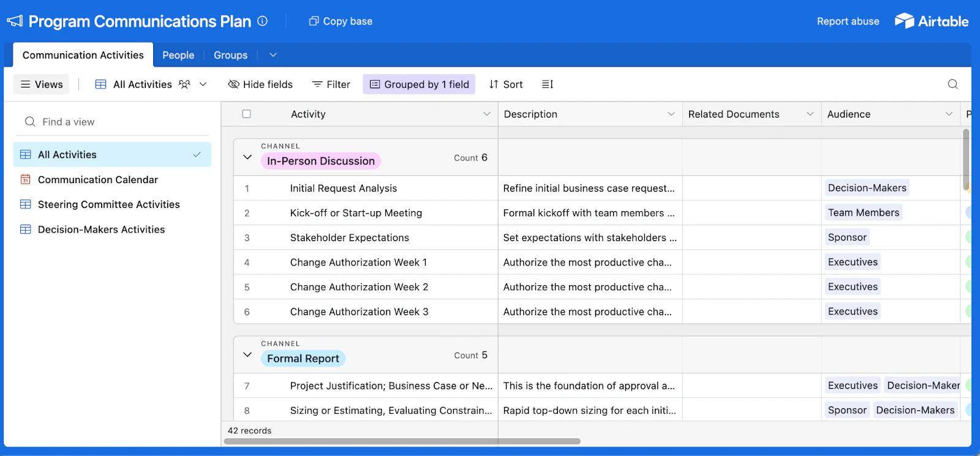980x456 pixels.
Task: Toggle the Views sidebar button
Action: click(x=42, y=84)
